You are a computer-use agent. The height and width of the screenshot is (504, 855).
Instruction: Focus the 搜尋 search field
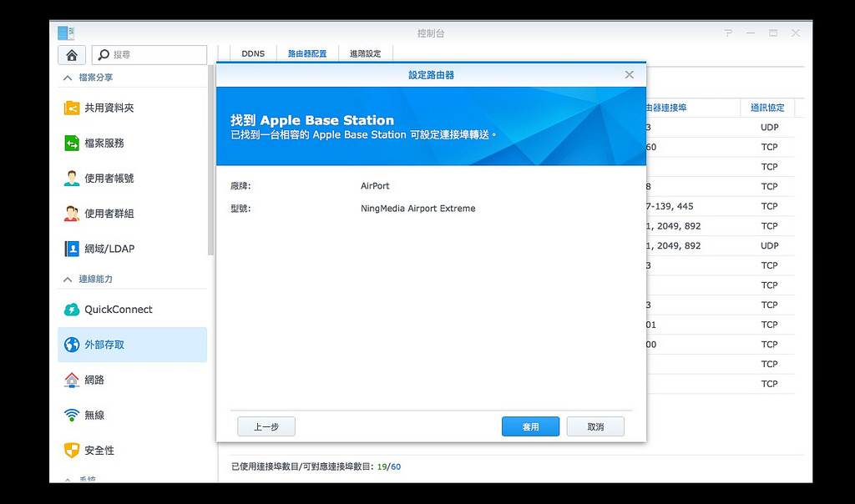coord(149,55)
